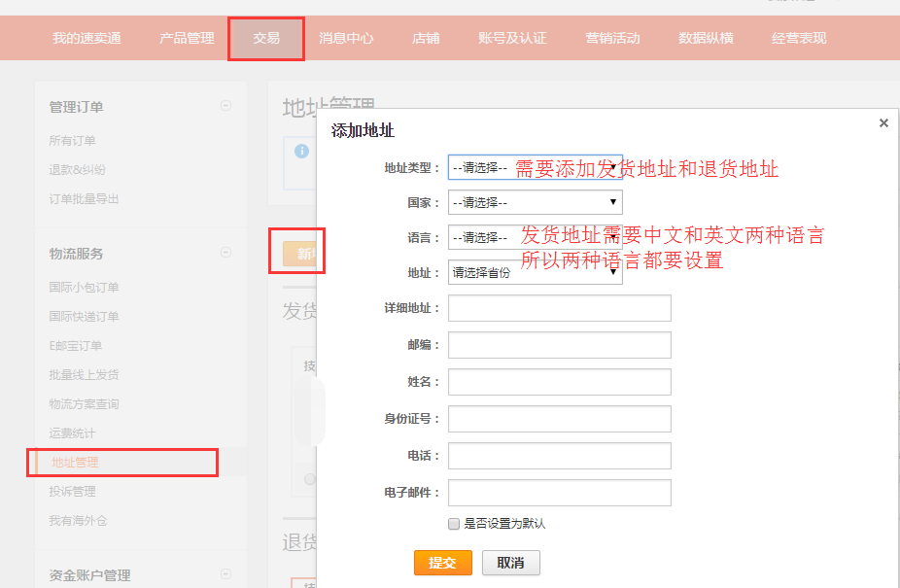Click the 详细地址 input field
This screenshot has width=900, height=588.
(x=559, y=308)
